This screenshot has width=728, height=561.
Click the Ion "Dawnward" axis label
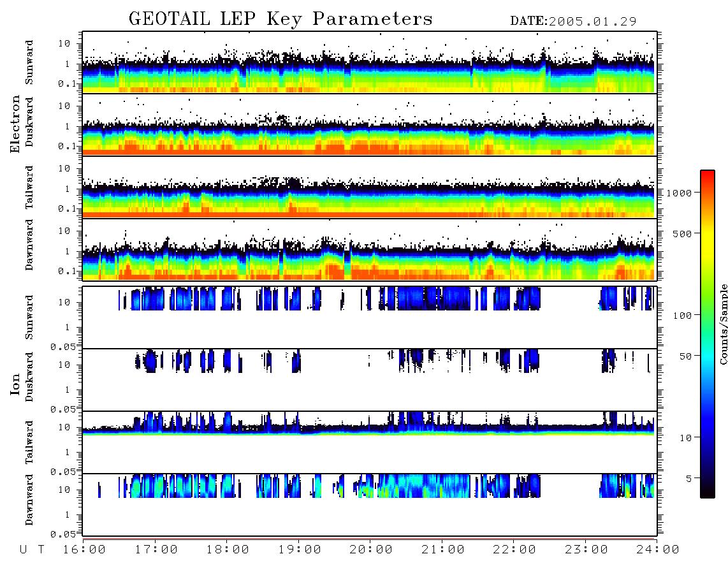point(29,500)
